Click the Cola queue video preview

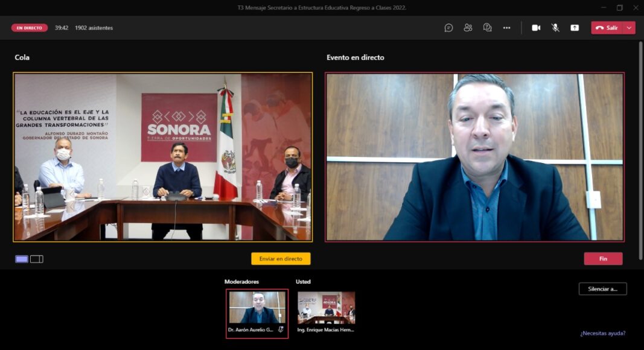[162, 157]
